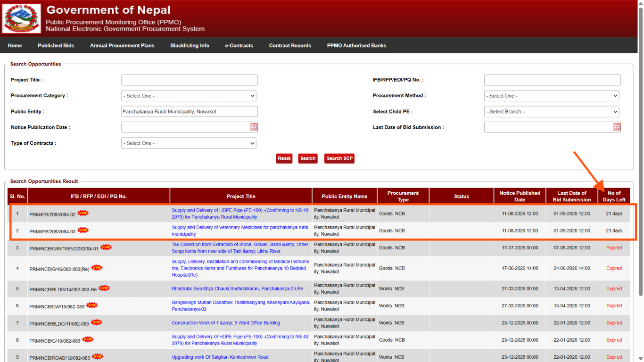Open the Type of Contracts dropdown
The height and width of the screenshot is (362, 644).
pyautogui.click(x=189, y=143)
